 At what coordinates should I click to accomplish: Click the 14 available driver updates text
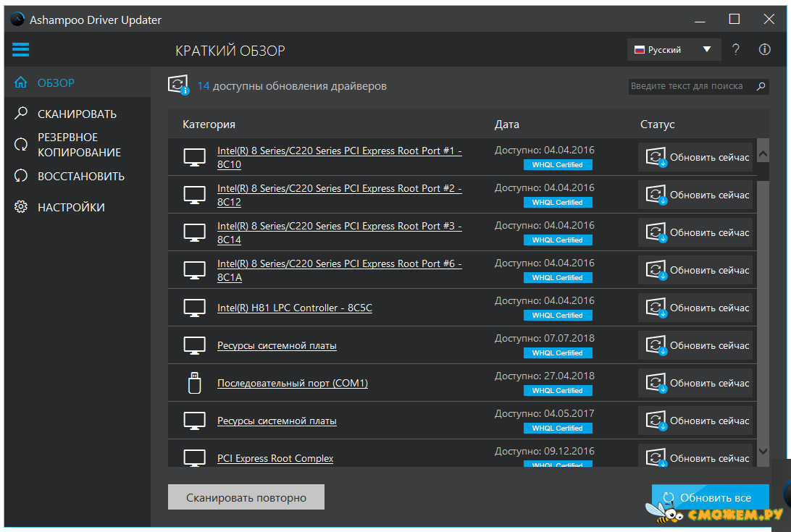point(292,86)
